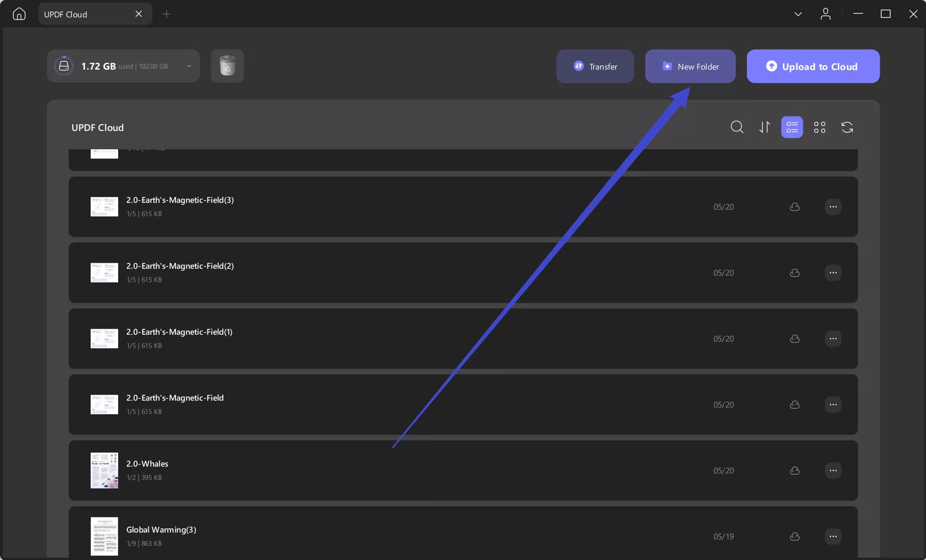Expand the storage usage dropdown arrow
926x560 pixels.
[x=189, y=66]
